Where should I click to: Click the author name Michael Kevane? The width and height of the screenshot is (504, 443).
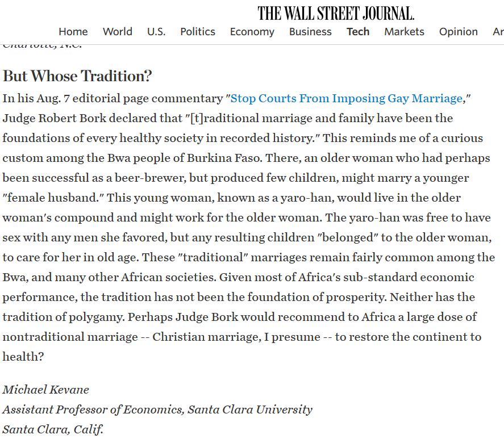click(x=45, y=390)
